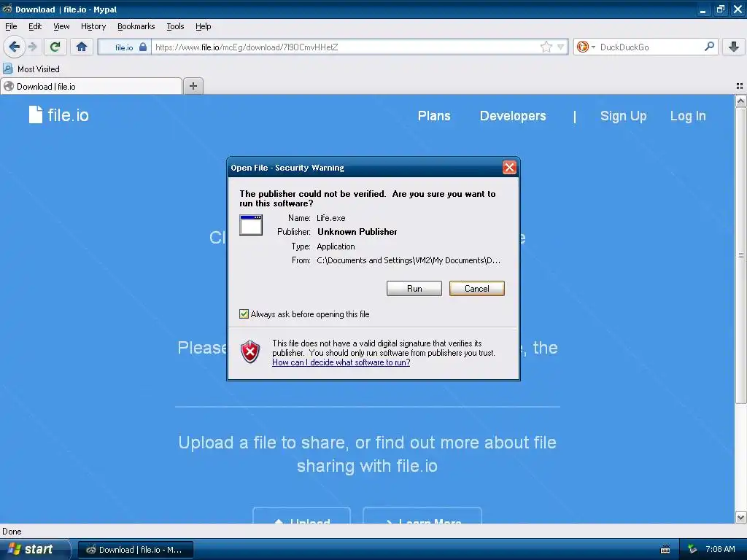Viewport: 747px width, 560px height.
Task: Click the forward navigation arrow
Action: [x=33, y=47]
